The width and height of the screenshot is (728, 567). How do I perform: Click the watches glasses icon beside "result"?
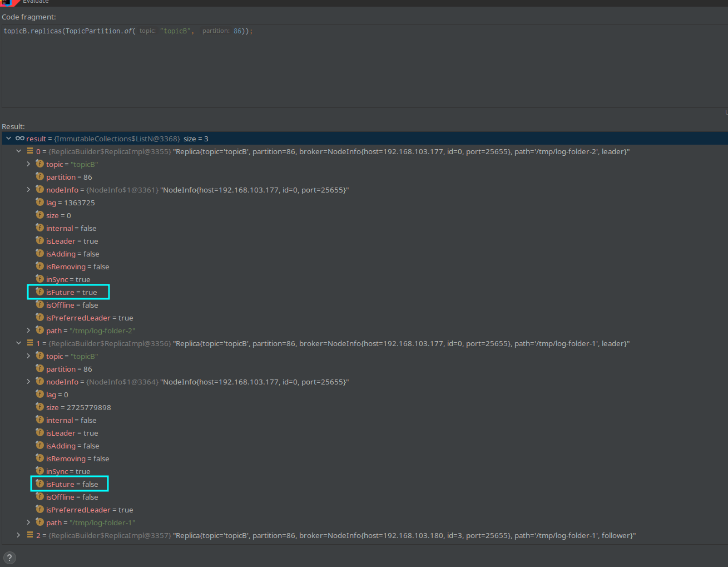tap(21, 138)
